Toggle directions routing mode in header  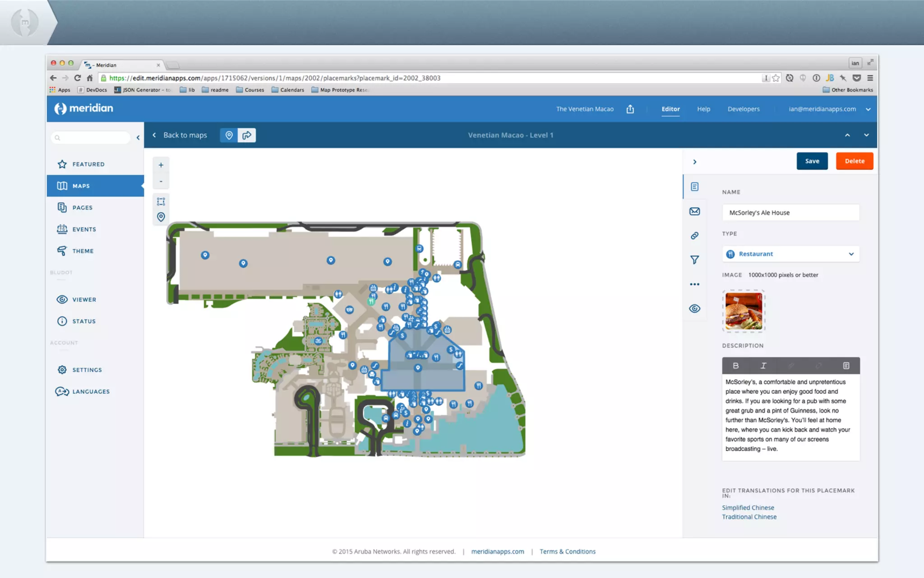pos(247,135)
